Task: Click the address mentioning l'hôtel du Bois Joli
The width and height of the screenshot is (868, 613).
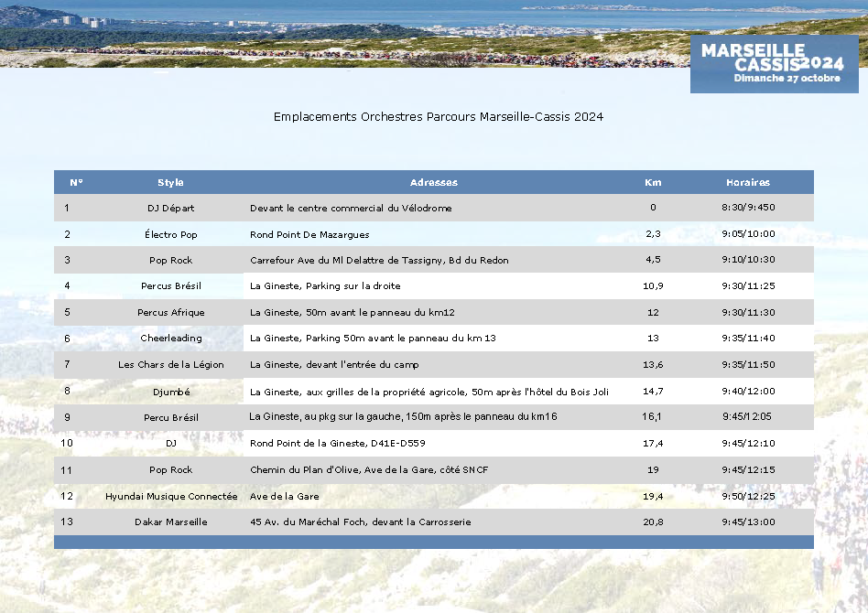Action: click(429, 392)
